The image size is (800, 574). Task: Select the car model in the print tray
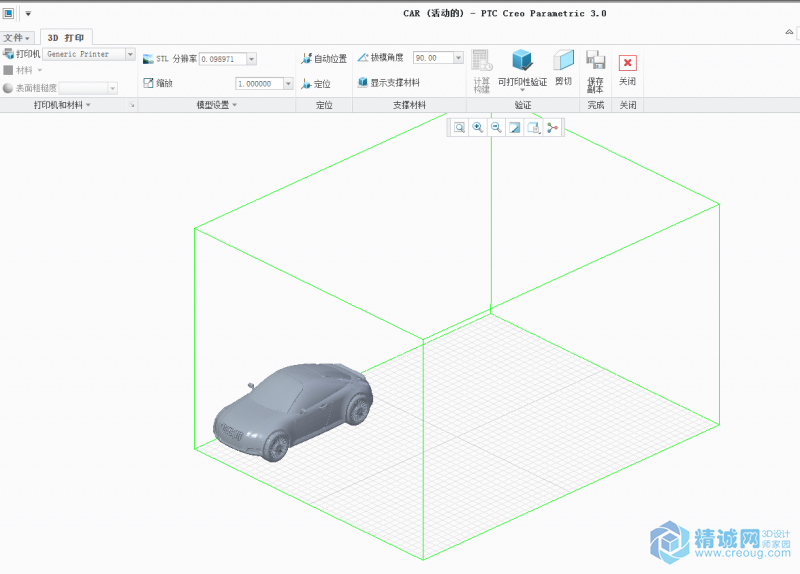tap(293, 411)
